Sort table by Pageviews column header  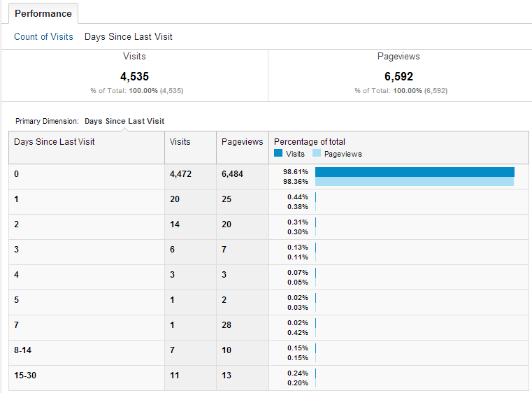click(x=242, y=141)
